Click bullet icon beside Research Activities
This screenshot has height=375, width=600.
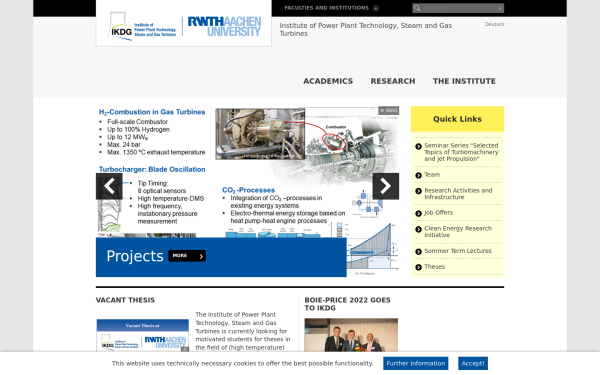418,191
